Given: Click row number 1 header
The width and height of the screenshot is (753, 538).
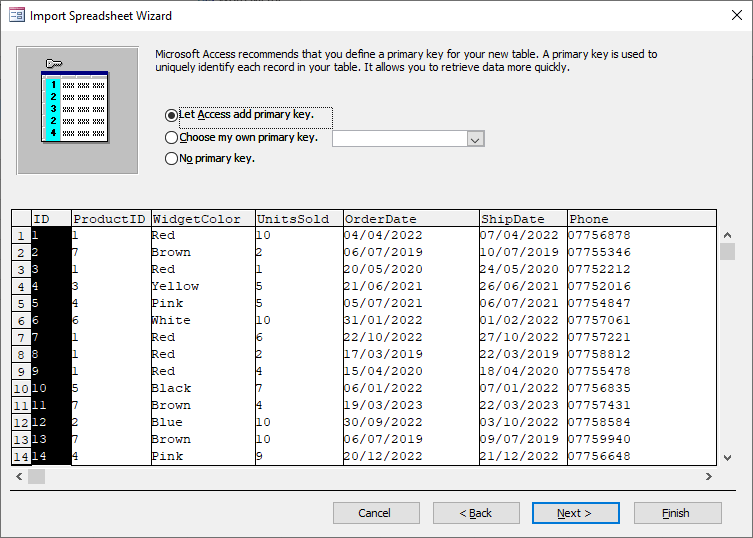Looking at the screenshot, I should pyautogui.click(x=21, y=235).
